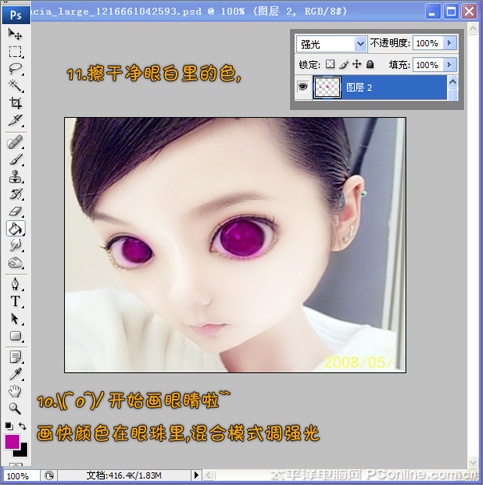This screenshot has height=485, width=483.
Task: Close the document window
Action: (469, 12)
